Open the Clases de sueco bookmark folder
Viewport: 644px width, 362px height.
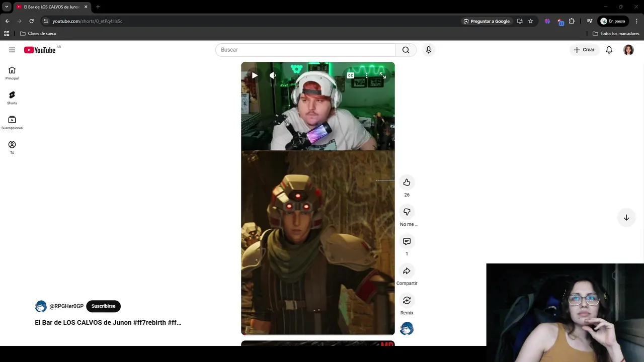[x=38, y=34]
